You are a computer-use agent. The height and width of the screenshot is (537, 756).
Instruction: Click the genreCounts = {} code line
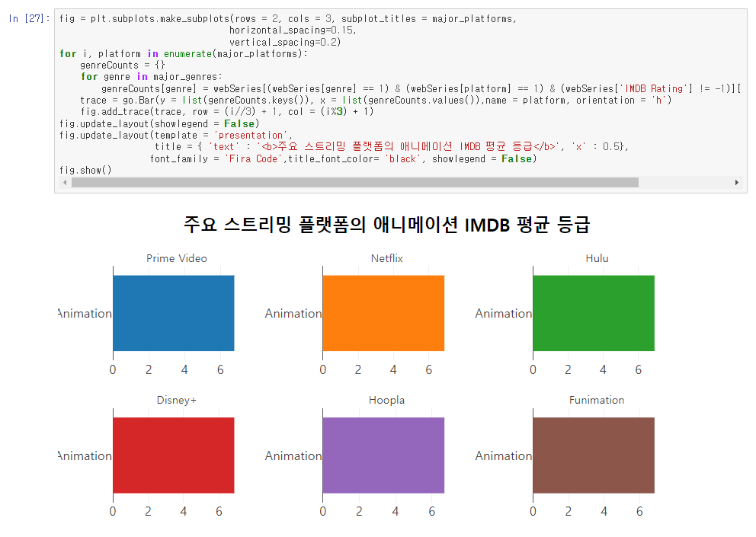123,65
